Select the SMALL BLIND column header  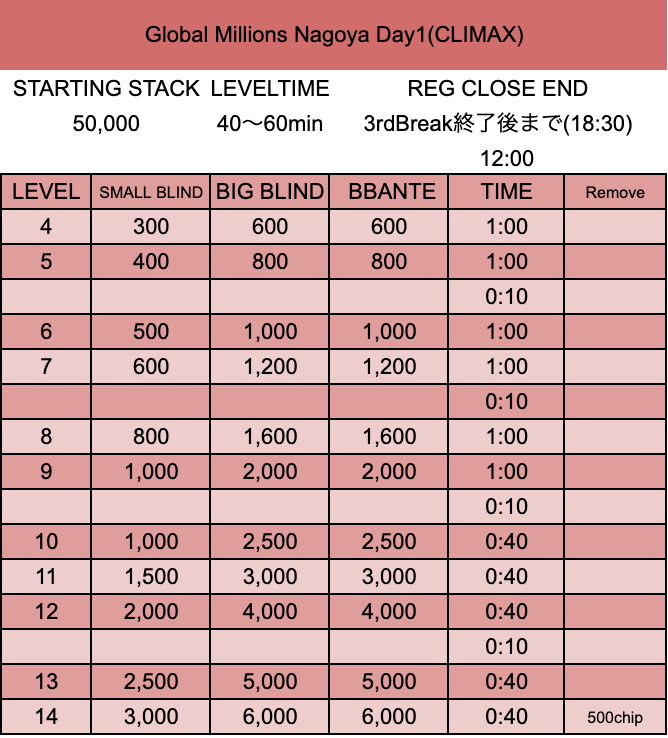pos(151,192)
